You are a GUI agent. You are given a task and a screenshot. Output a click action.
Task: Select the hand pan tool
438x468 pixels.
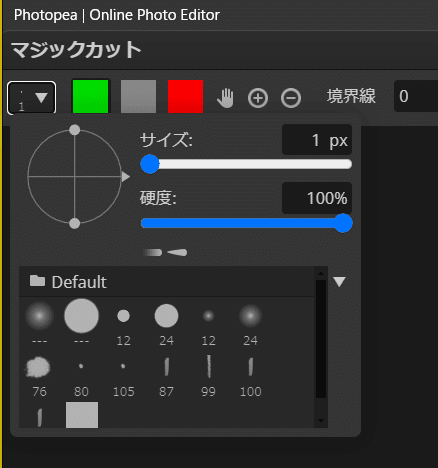click(225, 98)
